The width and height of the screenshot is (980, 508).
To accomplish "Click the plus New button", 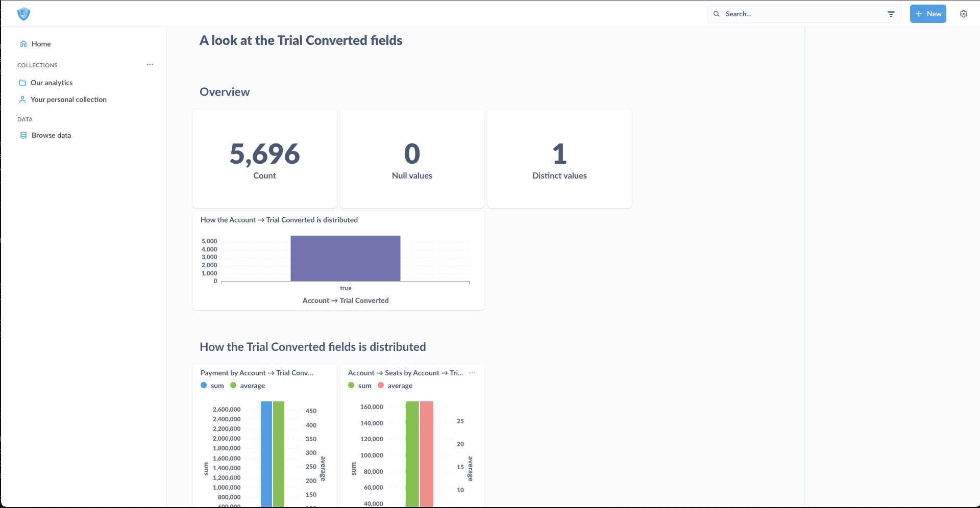I will (928, 14).
